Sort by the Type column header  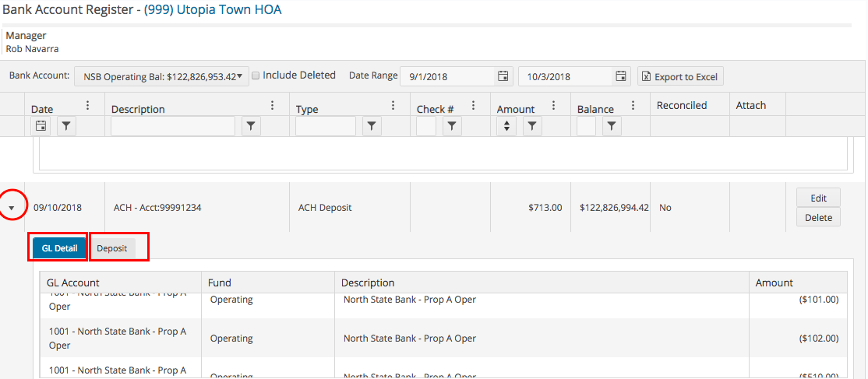[x=307, y=110]
